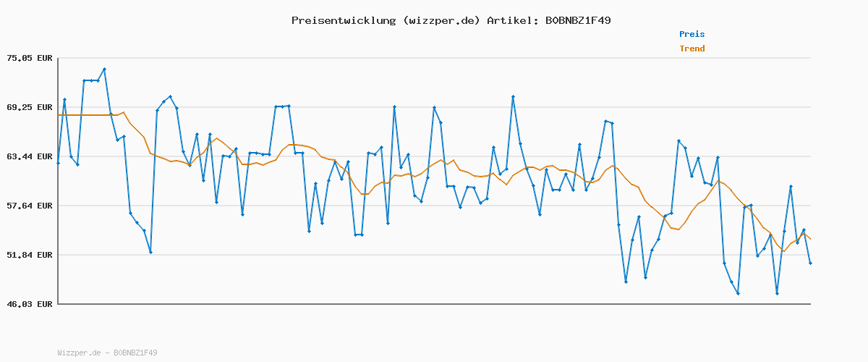Open the Wizzper.de watermark at bottom left
This screenshot has width=868, height=362.
(107, 353)
